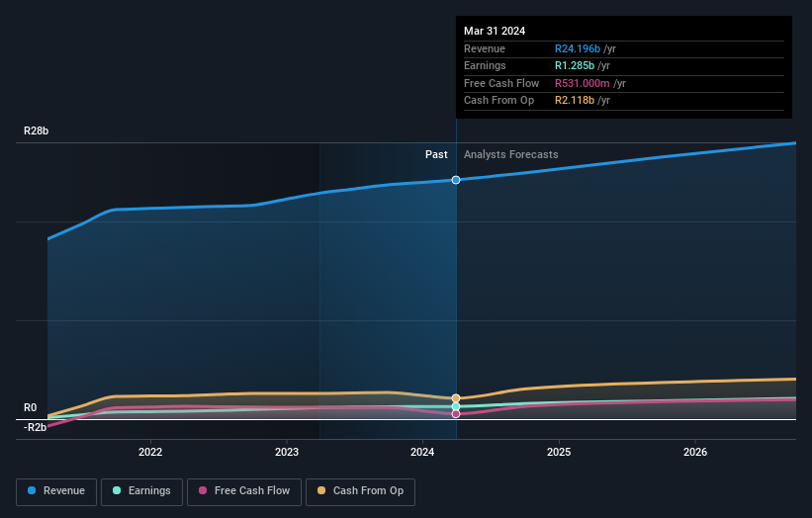Click the 2023 x-axis label

(287, 452)
